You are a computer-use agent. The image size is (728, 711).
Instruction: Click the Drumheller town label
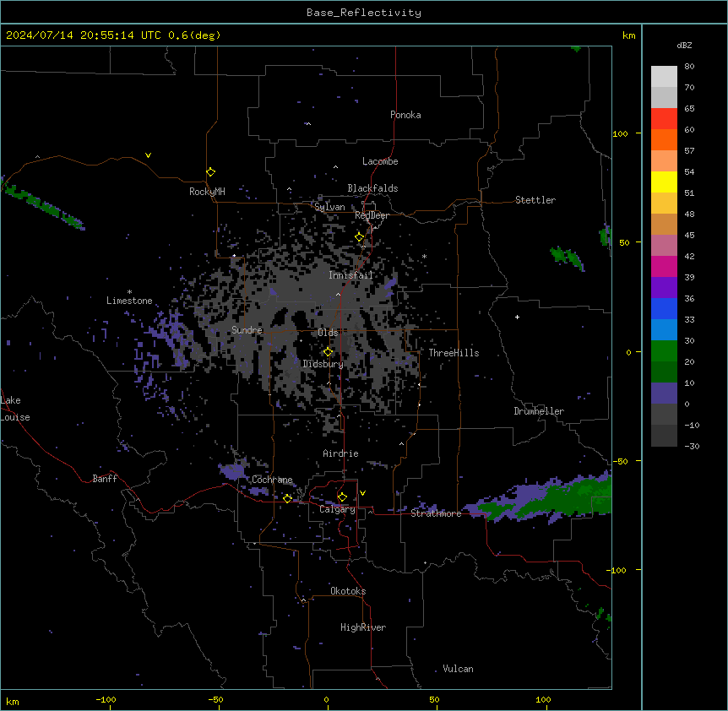click(x=539, y=411)
